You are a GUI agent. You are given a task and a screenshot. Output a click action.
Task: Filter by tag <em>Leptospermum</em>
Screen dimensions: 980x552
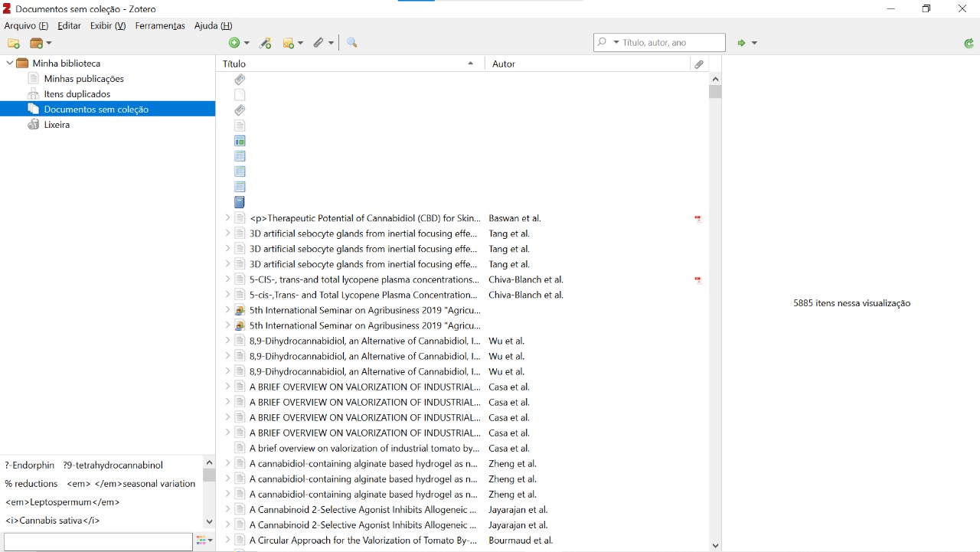coord(63,502)
